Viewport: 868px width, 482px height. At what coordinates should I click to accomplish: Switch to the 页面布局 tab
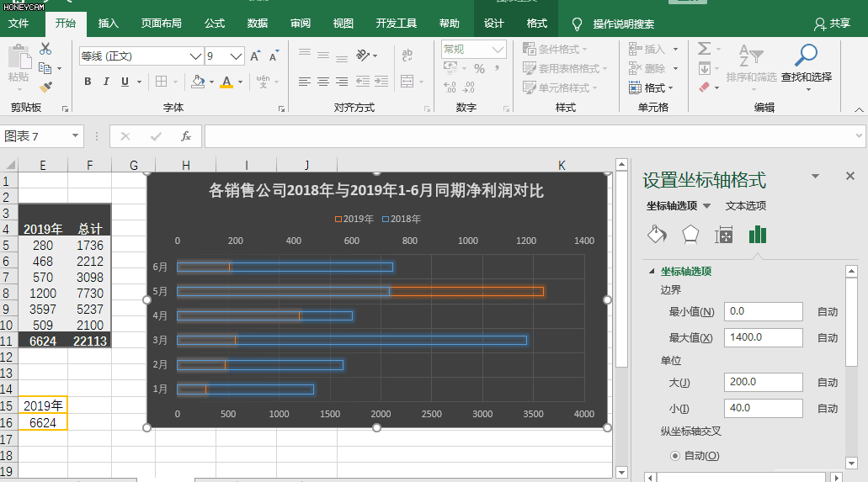[161, 24]
